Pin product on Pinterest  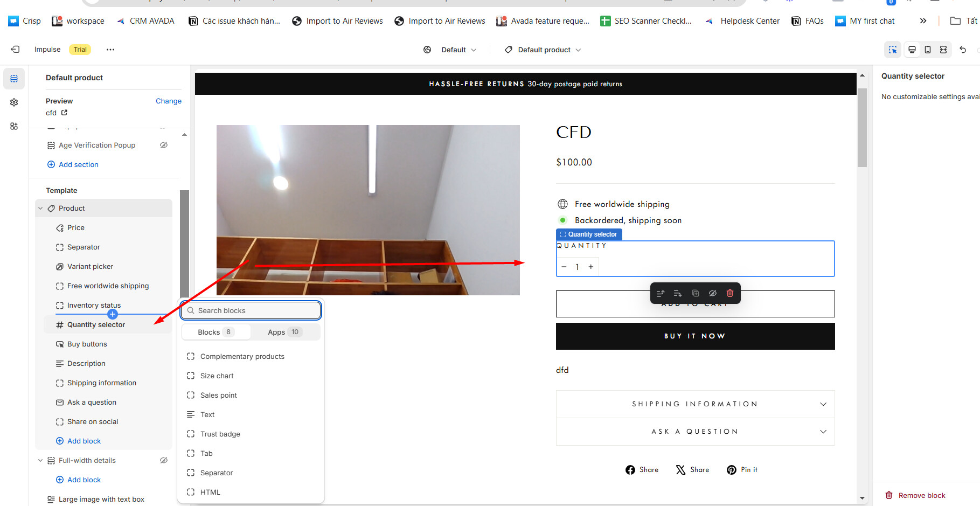(x=742, y=470)
